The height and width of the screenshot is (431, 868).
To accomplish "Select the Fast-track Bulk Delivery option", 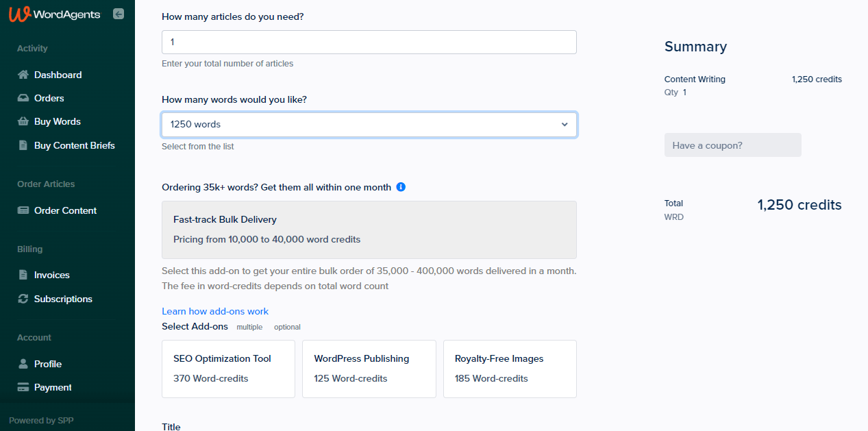I will click(x=369, y=230).
